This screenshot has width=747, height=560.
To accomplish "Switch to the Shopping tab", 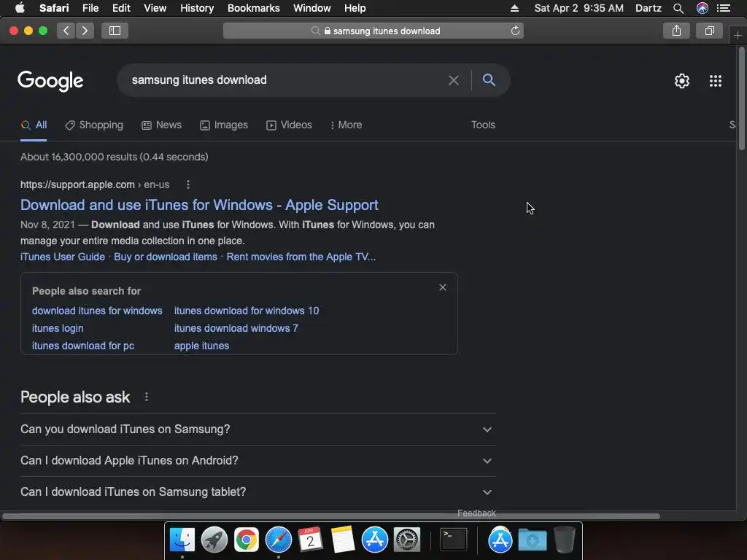I will (x=94, y=125).
